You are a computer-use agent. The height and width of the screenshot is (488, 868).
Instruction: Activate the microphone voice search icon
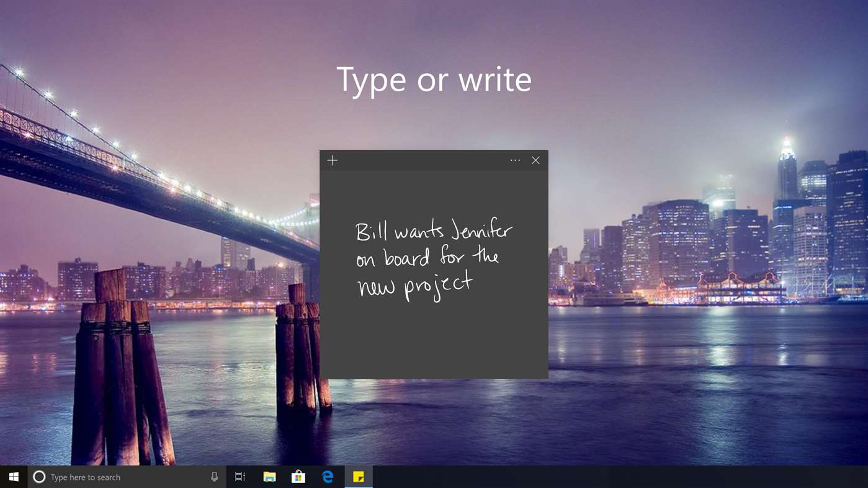click(214, 477)
